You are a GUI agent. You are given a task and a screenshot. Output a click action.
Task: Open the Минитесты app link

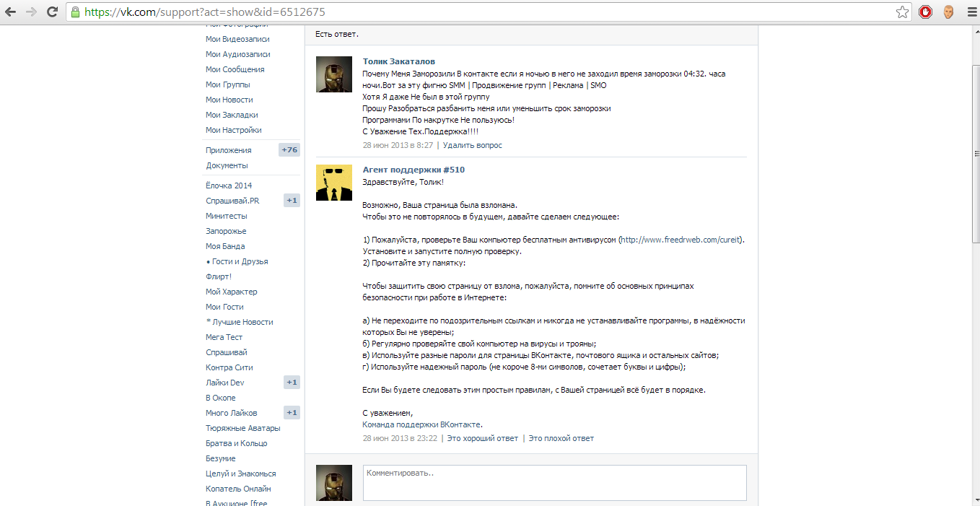227,216
